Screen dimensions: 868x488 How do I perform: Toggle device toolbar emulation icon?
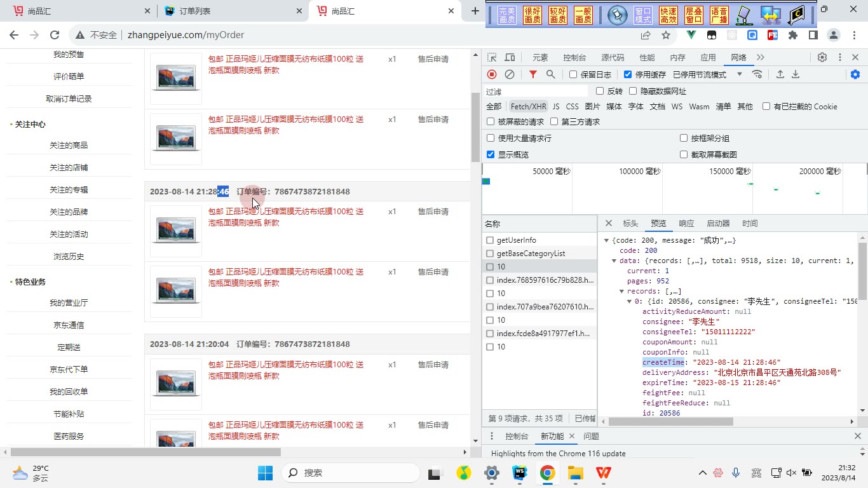tap(510, 57)
